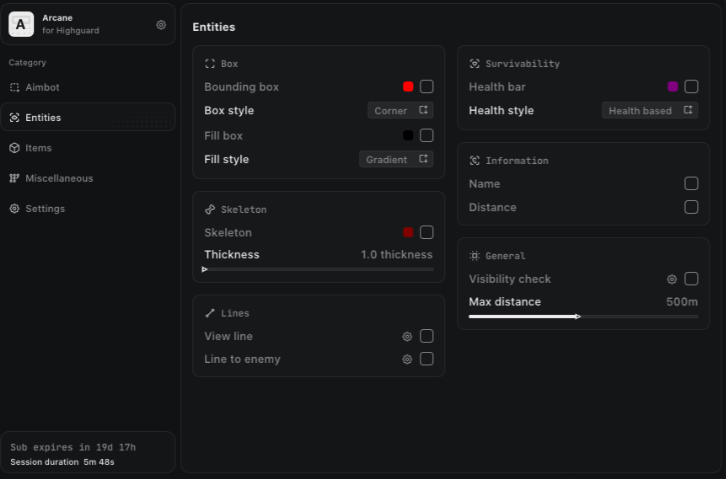
Task: Go to the Items category
Action: point(38,148)
